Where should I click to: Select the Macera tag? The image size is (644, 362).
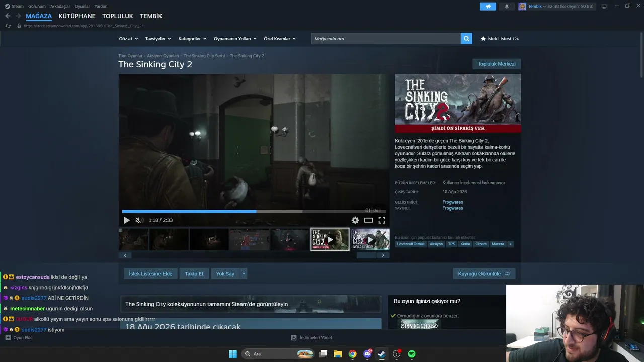[498, 244]
